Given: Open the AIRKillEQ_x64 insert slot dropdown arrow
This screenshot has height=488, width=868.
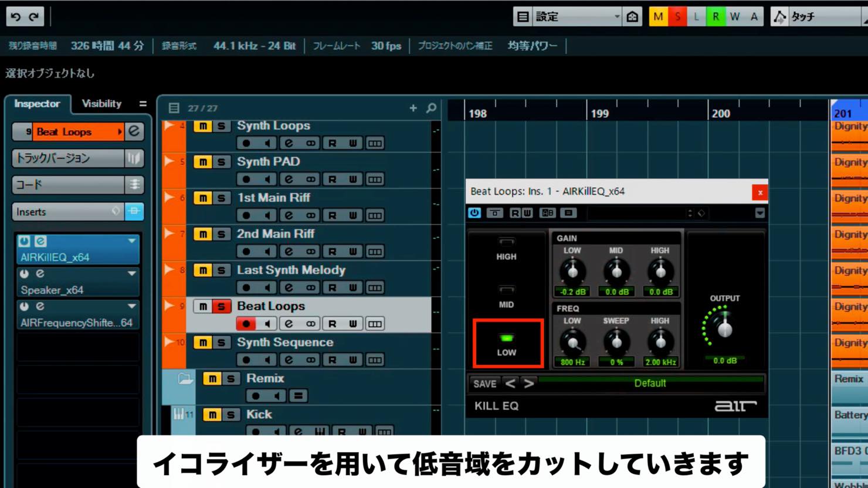Looking at the screenshot, I should point(132,241).
